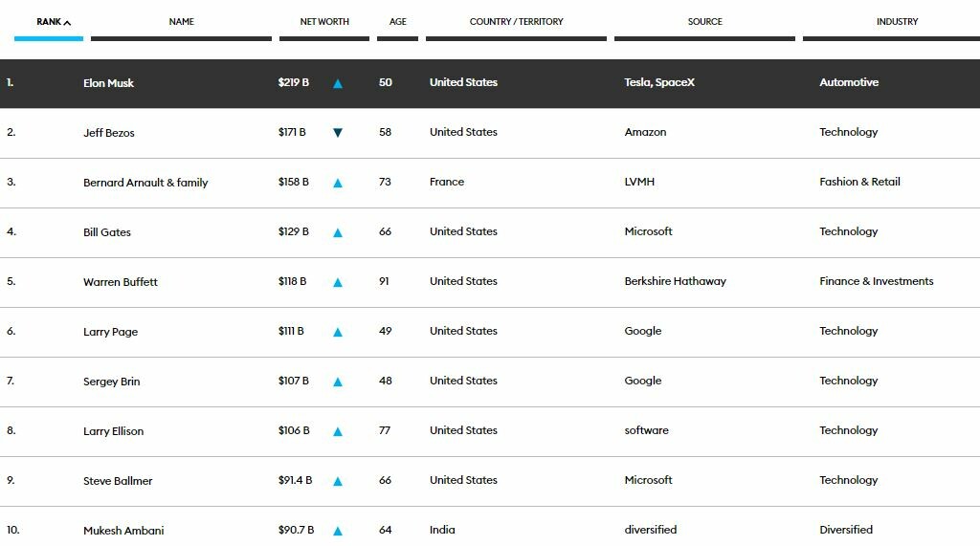Click the LVMH source cell

click(639, 182)
